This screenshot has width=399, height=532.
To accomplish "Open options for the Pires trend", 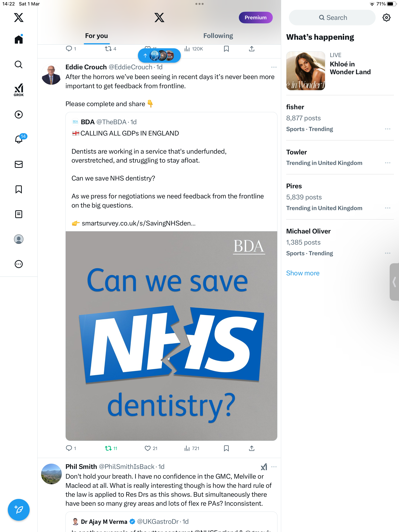I will point(388,208).
